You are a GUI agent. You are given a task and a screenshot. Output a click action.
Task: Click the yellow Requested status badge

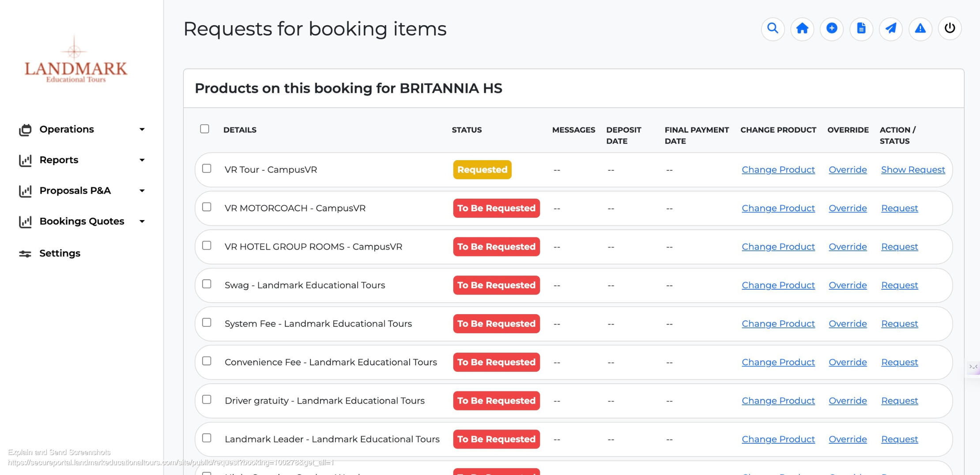(482, 170)
